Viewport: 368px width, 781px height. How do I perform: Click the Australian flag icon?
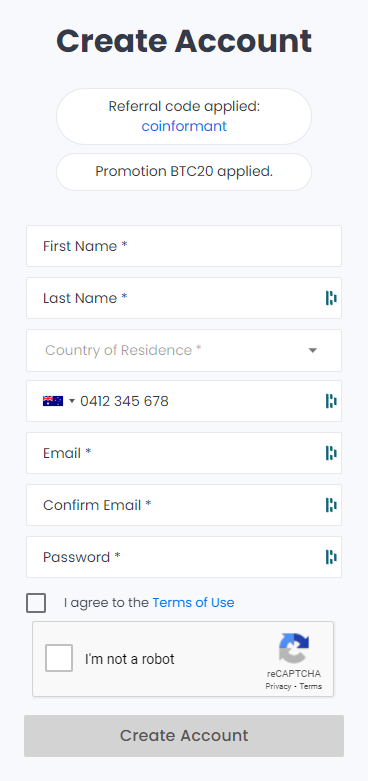coord(53,401)
